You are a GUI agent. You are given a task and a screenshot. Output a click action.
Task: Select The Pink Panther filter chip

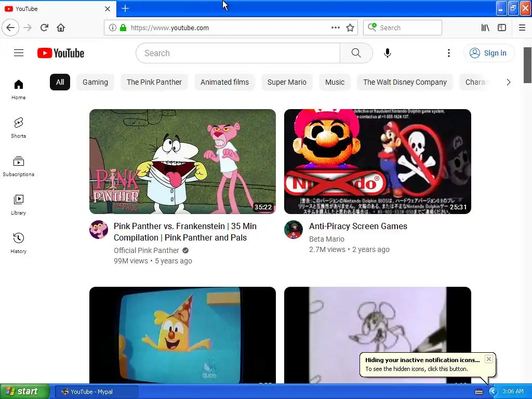coord(154,82)
